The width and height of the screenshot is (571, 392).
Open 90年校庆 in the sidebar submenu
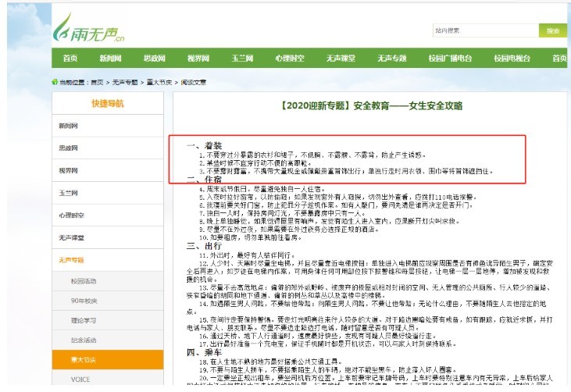click(x=84, y=300)
